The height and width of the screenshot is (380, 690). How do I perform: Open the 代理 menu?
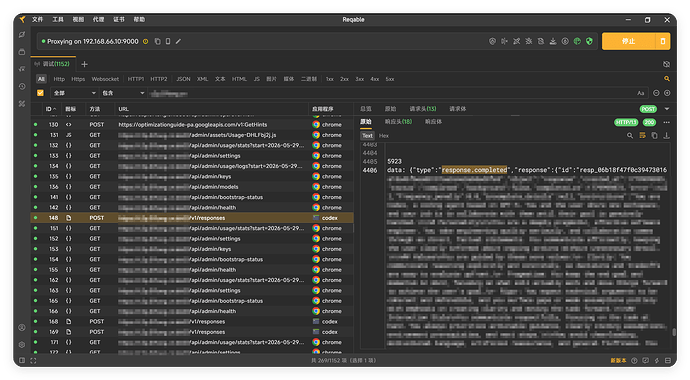click(99, 19)
